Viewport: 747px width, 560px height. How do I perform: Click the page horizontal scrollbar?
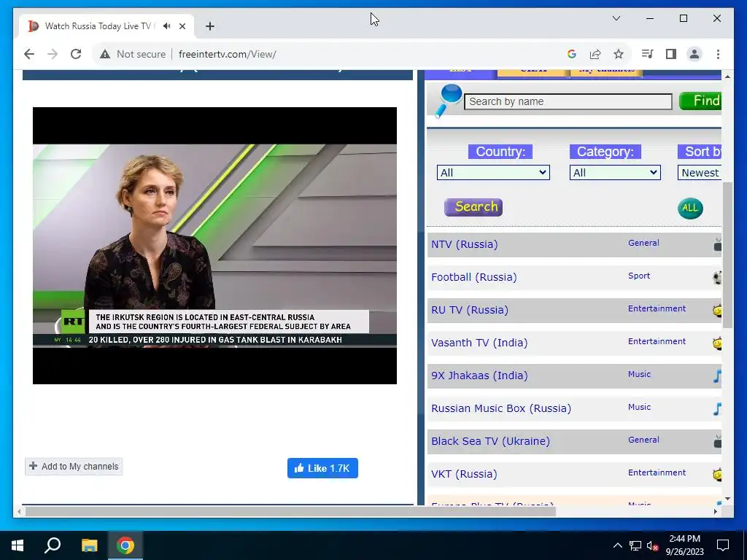click(290, 511)
